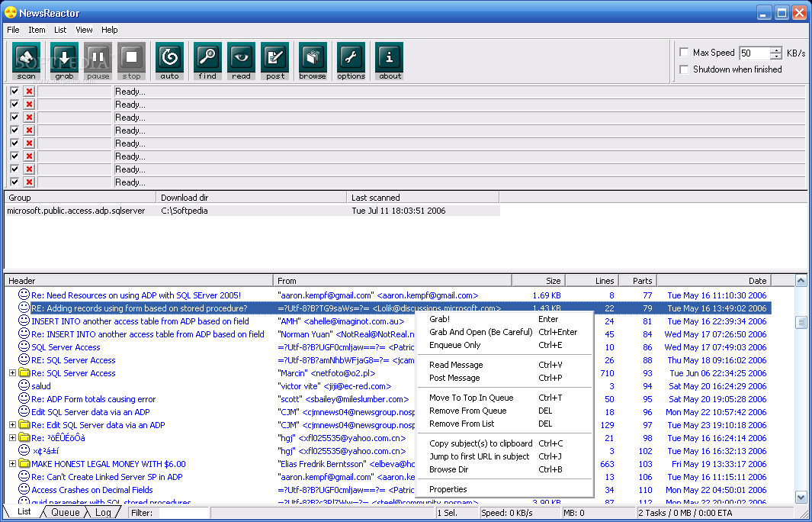Click the grab download icon
Viewport: 812px width, 522px height.
pyautogui.click(x=65, y=61)
